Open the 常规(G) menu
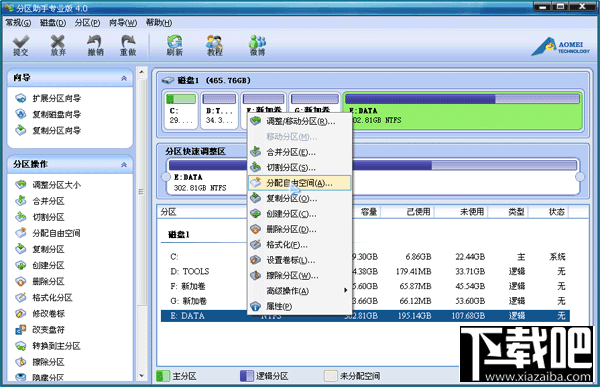 click(x=18, y=23)
